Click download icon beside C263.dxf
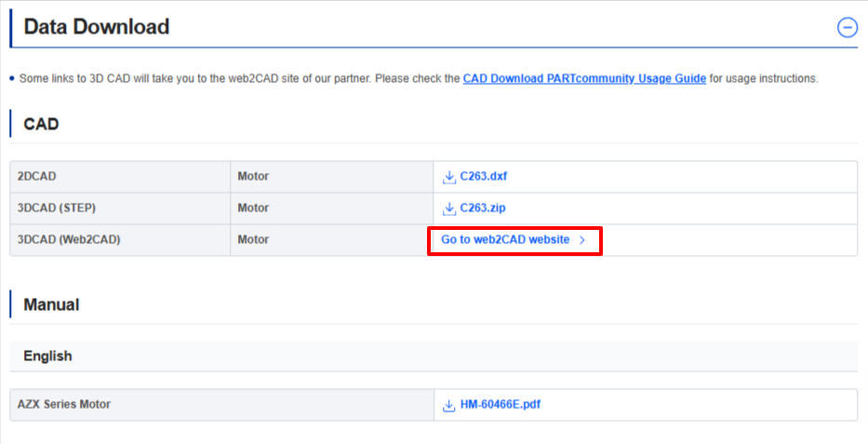868x444 pixels. click(x=449, y=177)
